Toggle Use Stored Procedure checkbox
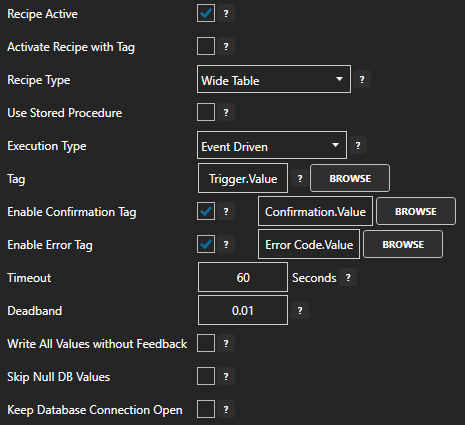 [x=206, y=112]
